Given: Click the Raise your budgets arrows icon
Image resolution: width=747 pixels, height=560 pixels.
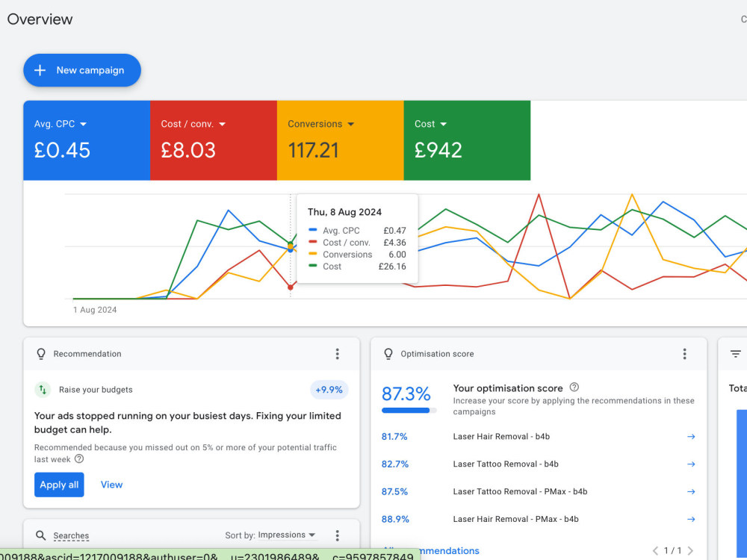Looking at the screenshot, I should (43, 390).
